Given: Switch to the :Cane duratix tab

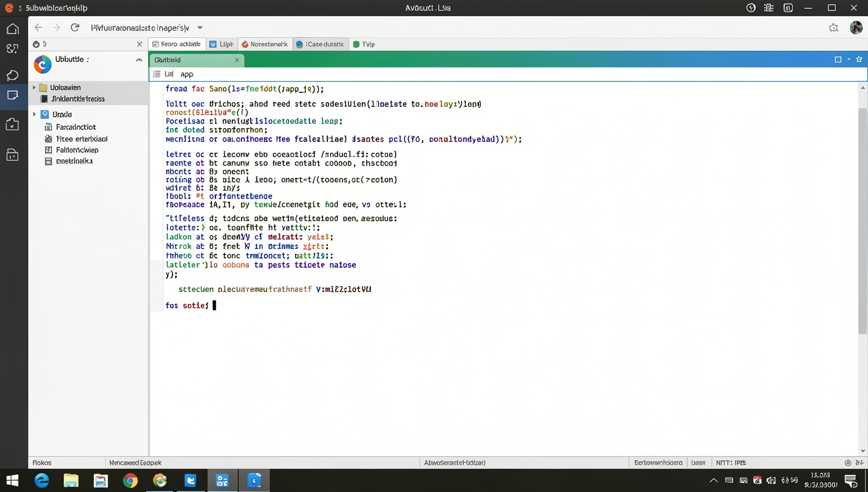Looking at the screenshot, I should 320,44.
